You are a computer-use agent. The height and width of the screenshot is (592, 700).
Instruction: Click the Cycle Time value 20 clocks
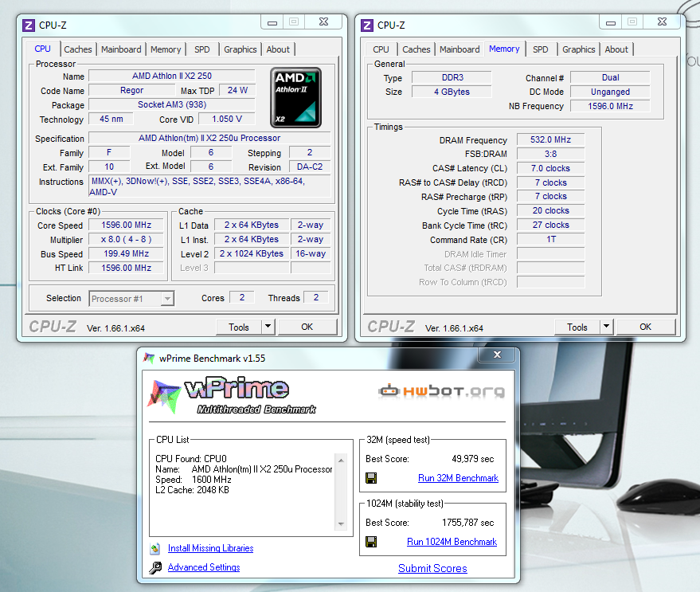(x=550, y=211)
